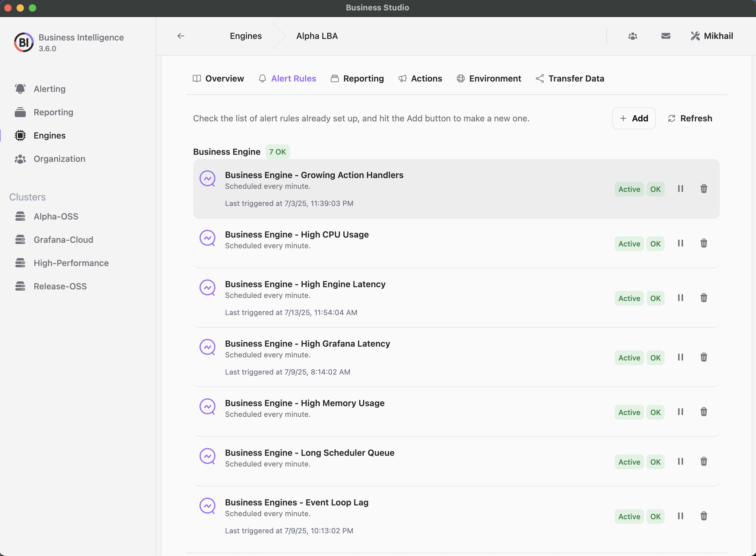This screenshot has width=756, height=556.
Task: Refresh the alert rules list
Action: (690, 119)
